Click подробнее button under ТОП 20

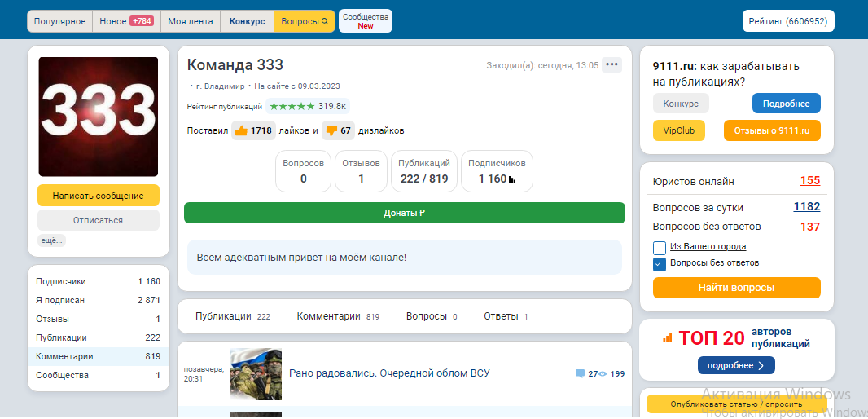[x=736, y=365]
